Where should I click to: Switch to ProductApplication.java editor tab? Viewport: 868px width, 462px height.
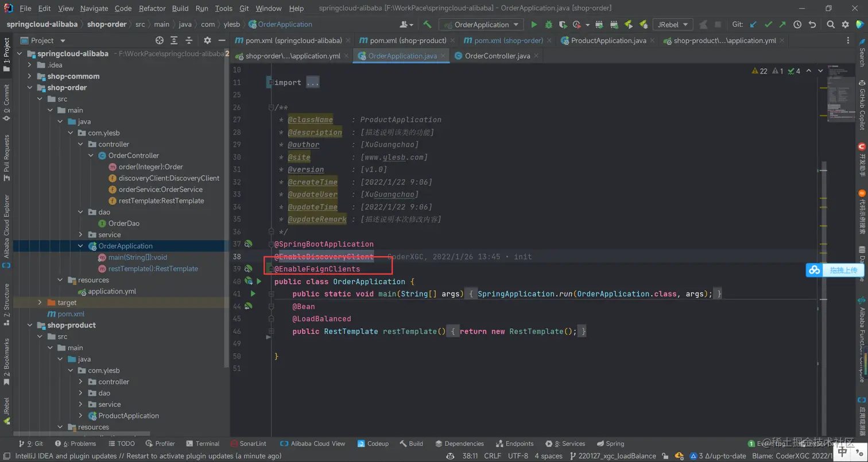[x=609, y=40]
